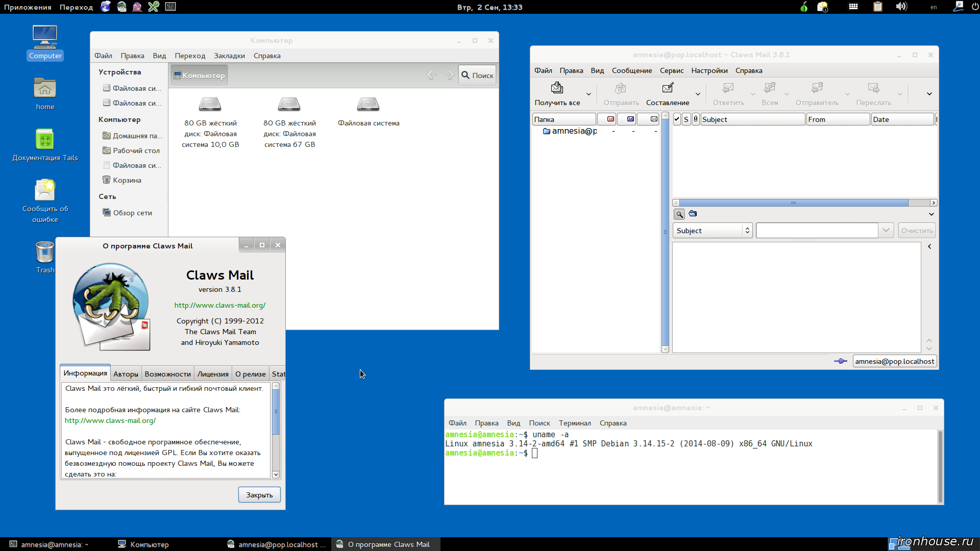980x551 pixels.
Task: Click the message list horizontal scrollbar
Action: point(804,203)
